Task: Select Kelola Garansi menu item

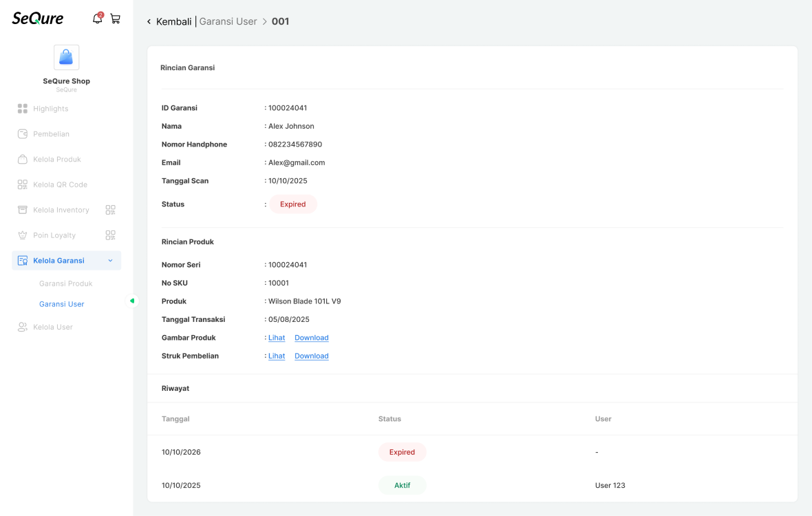Action: click(x=66, y=261)
